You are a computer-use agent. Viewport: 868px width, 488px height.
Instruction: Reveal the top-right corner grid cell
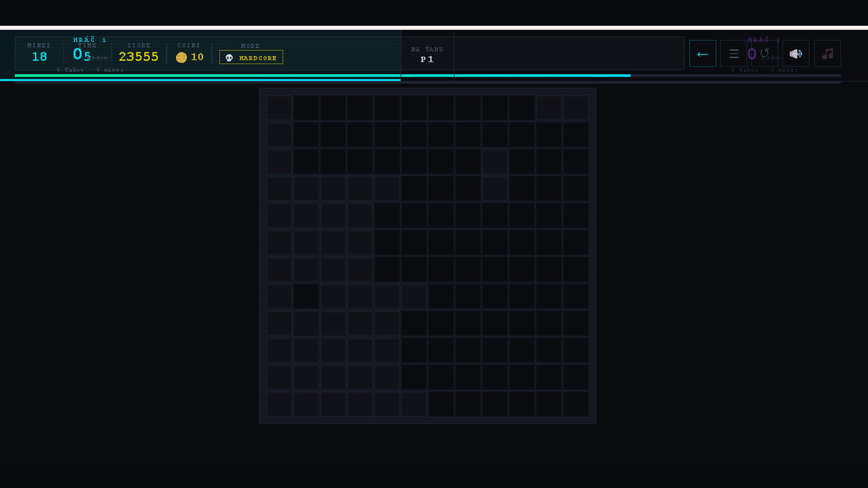(x=576, y=108)
